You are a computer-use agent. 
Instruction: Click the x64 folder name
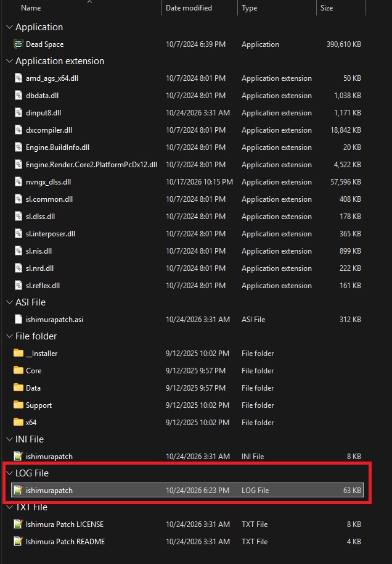tap(31, 422)
